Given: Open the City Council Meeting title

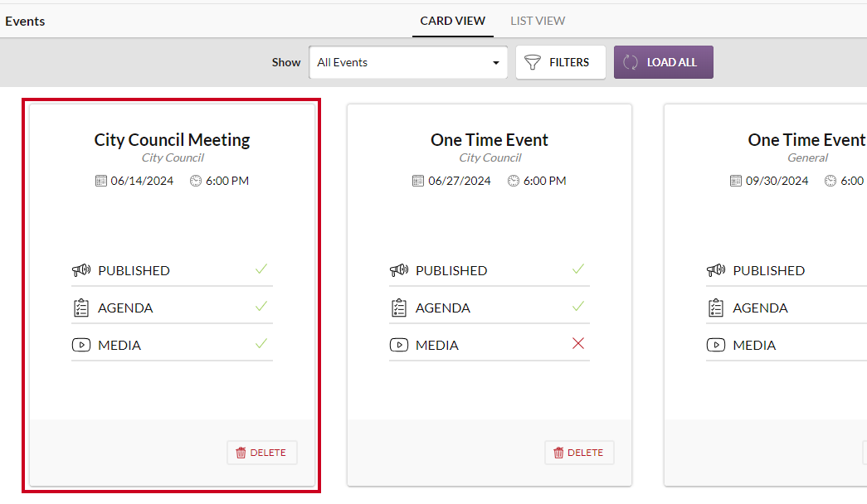Looking at the screenshot, I should [172, 140].
